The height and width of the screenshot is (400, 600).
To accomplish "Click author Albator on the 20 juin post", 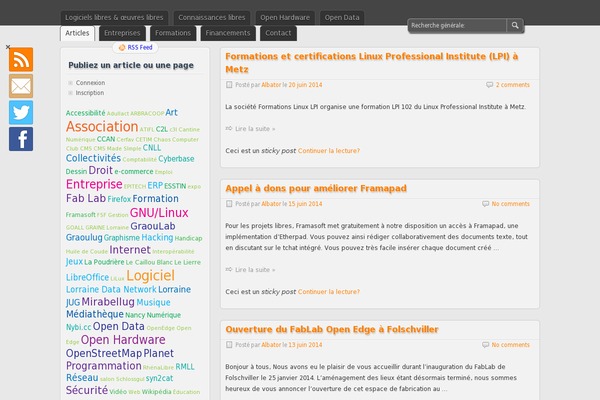I will coord(271,85).
